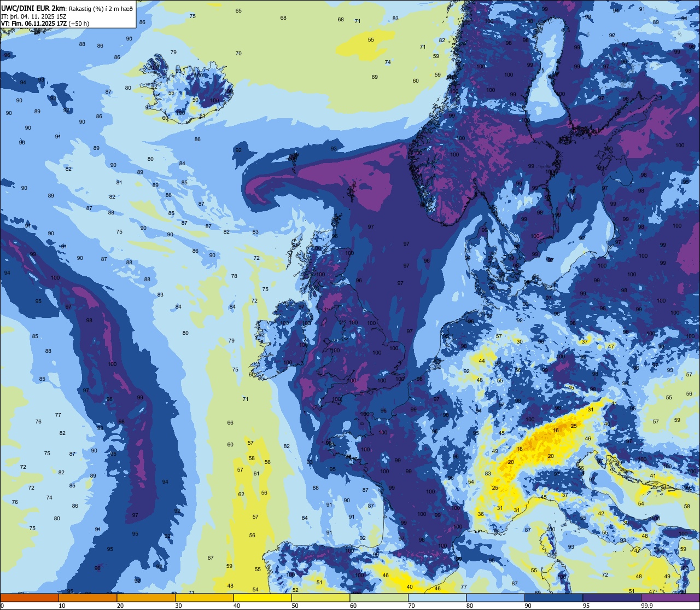The image size is (700, 610).
Task: Click the legend tick label '10'
Action: [62, 606]
